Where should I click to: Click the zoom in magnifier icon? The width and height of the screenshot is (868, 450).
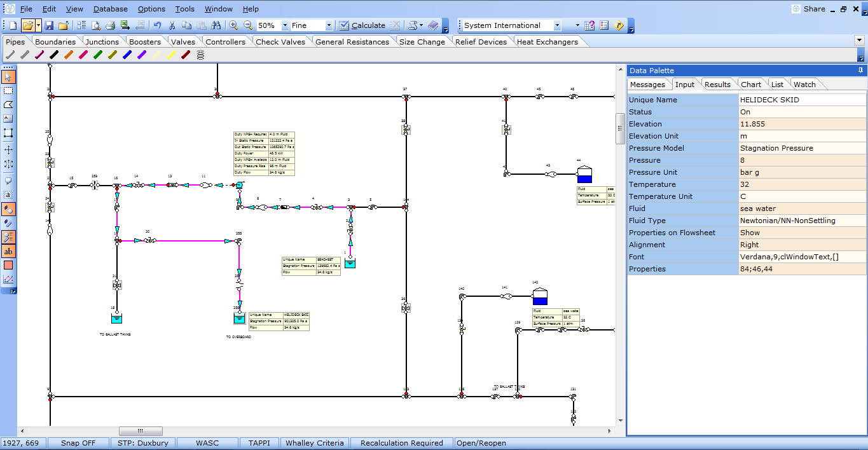(x=233, y=25)
